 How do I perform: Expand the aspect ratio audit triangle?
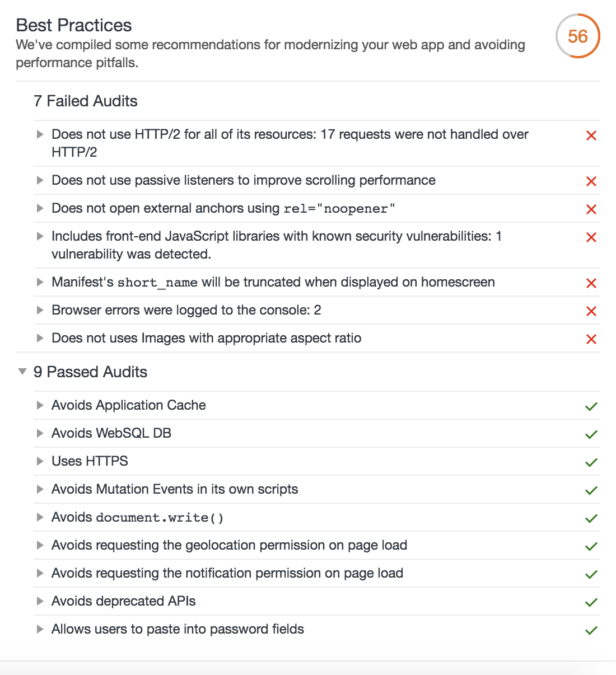coord(40,338)
